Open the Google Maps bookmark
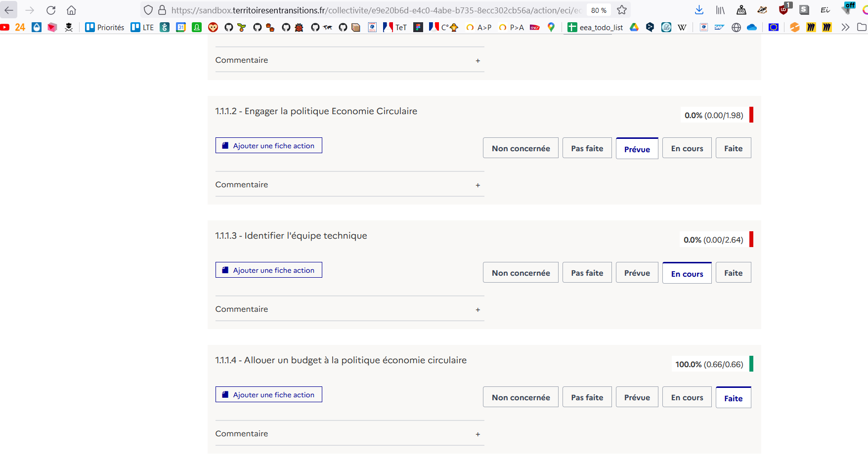Image resolution: width=868 pixels, height=463 pixels. click(x=551, y=28)
